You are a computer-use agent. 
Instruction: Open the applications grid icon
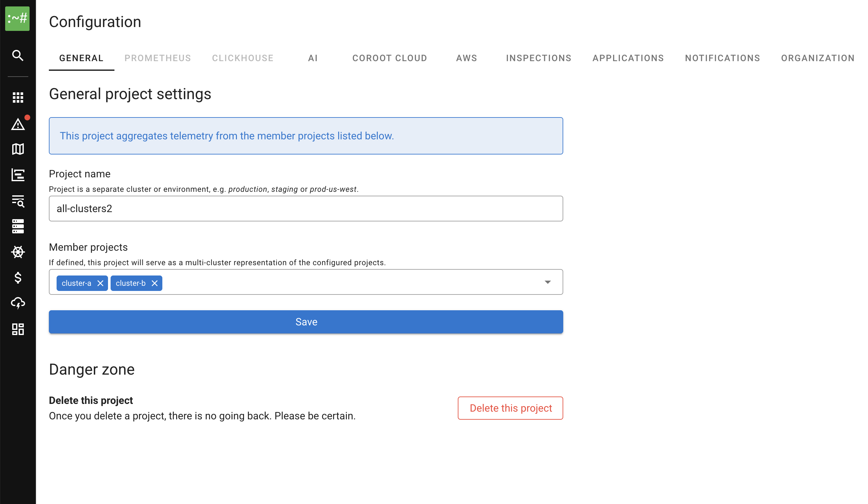tap(18, 98)
